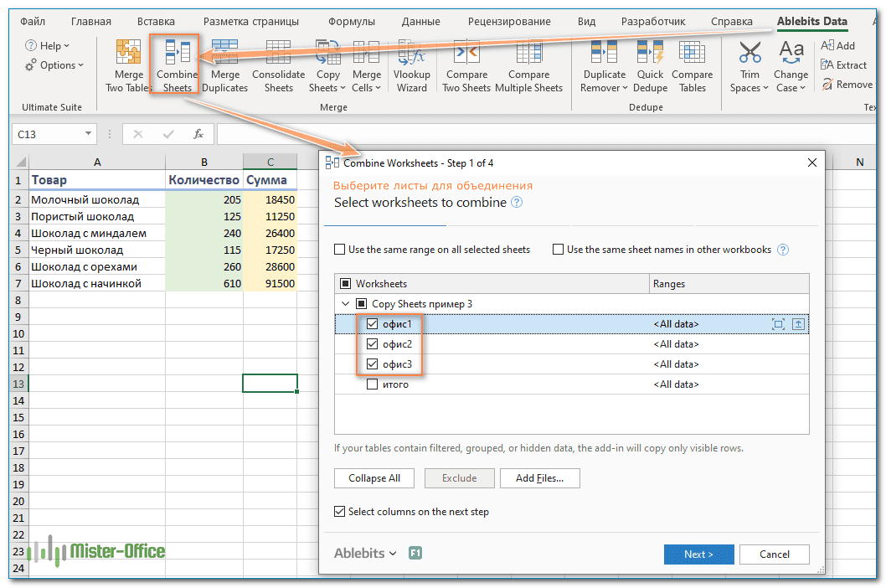Click the Next button

(x=698, y=554)
